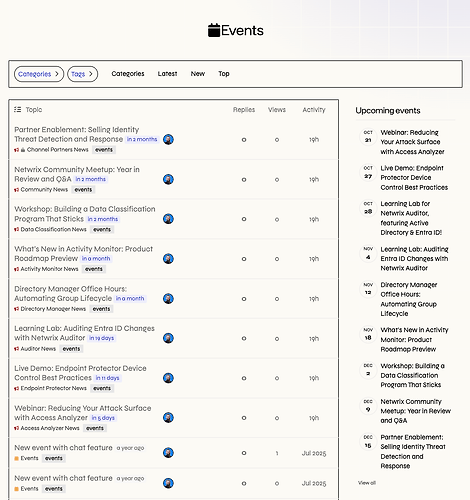
Task: Expand the Categories filter dropdown pill
Action: point(39,74)
